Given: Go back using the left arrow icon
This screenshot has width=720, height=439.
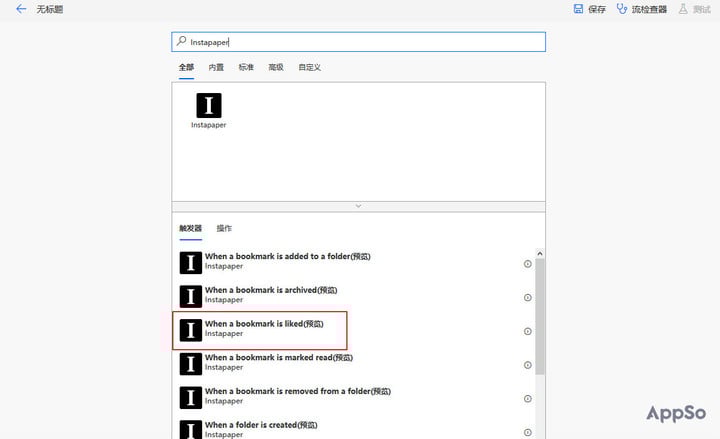Looking at the screenshot, I should coord(21,9).
